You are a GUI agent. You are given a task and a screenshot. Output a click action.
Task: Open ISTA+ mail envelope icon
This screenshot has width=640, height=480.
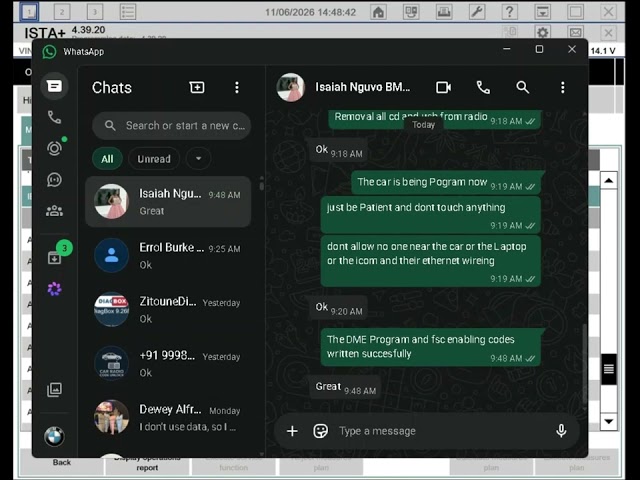pos(576,32)
